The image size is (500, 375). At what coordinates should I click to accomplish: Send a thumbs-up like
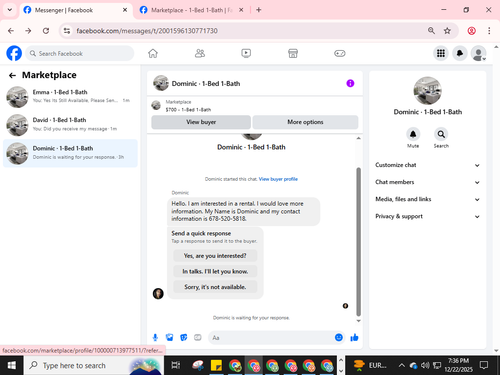(x=354, y=338)
